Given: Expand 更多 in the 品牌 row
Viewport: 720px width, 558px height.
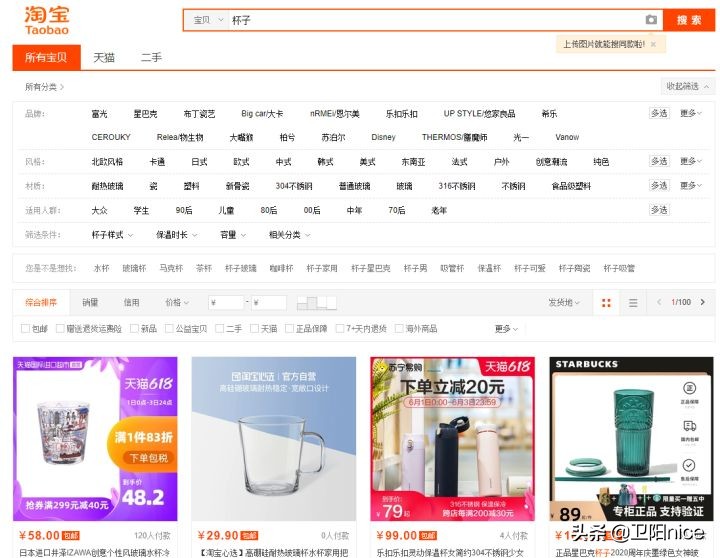Looking at the screenshot, I should click(691, 113).
